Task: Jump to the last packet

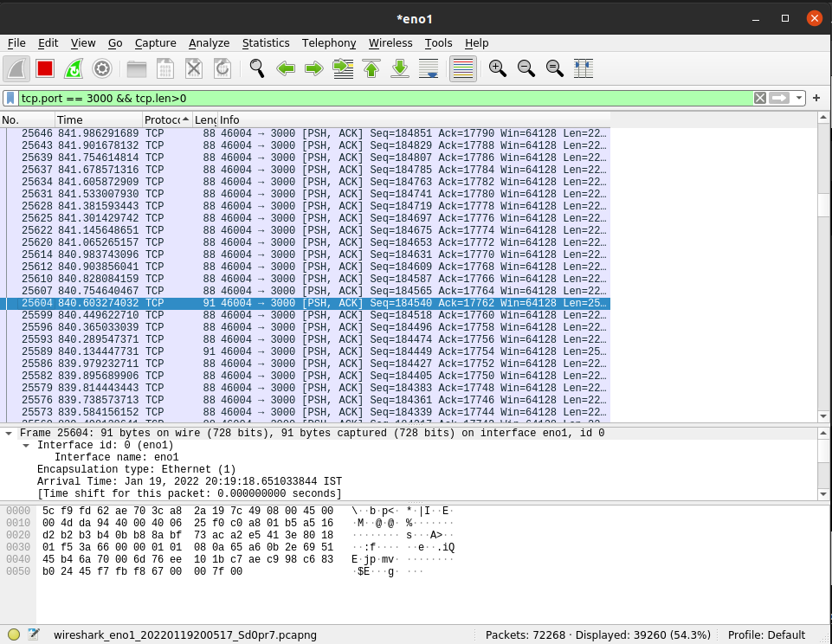Action: tap(400, 68)
